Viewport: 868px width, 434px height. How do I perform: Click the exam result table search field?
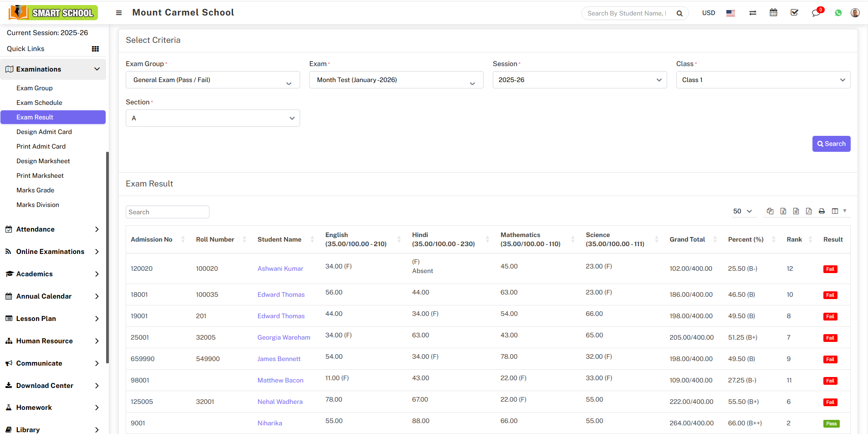(167, 212)
